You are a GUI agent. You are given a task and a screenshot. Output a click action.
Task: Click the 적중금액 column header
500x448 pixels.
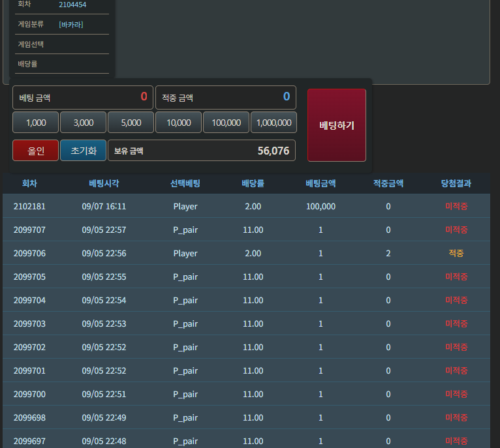click(x=388, y=183)
